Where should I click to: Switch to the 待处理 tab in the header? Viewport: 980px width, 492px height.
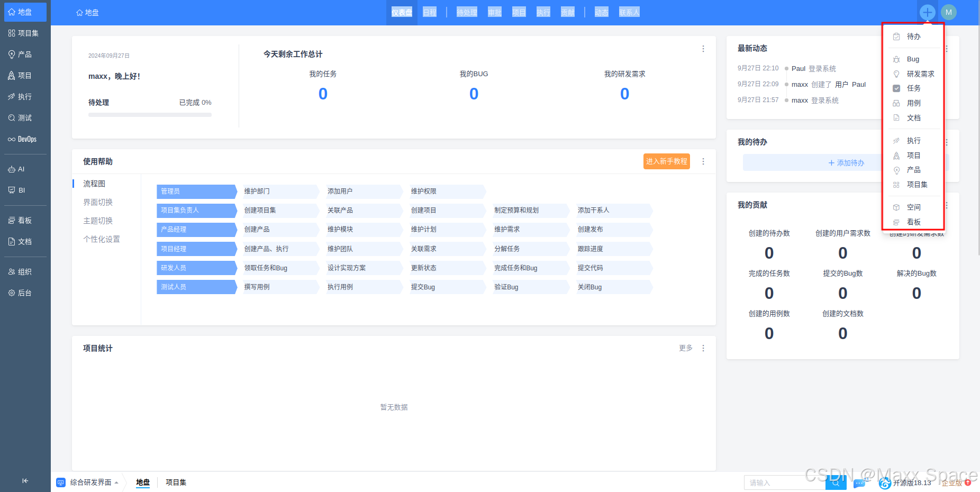pos(467,12)
